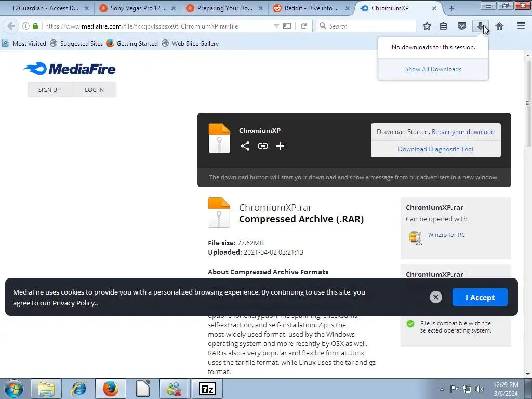The image size is (532, 399).
Task: Switch to E2Guardian Access Denied tab
Action: pos(46,8)
